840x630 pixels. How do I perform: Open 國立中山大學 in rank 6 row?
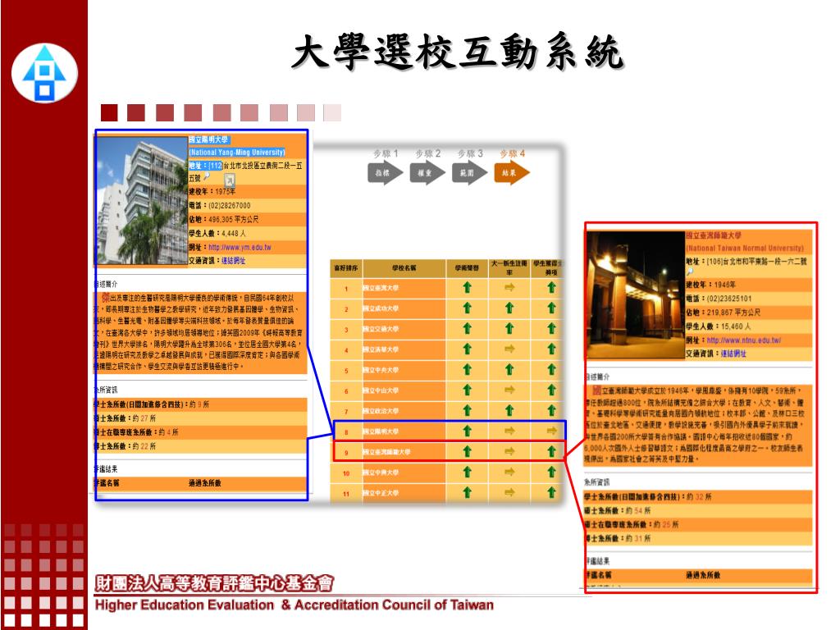click(381, 390)
